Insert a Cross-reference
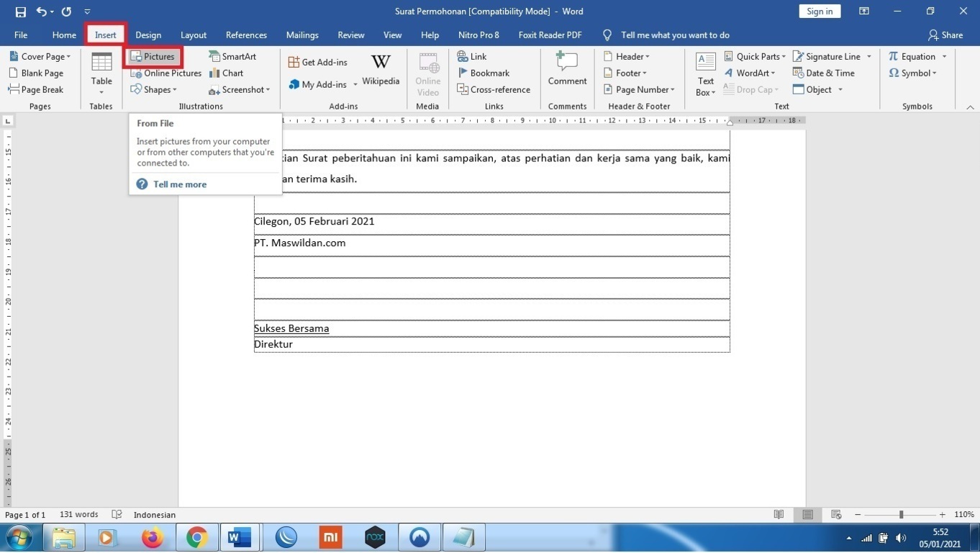The height and width of the screenshot is (553, 980). coord(494,89)
